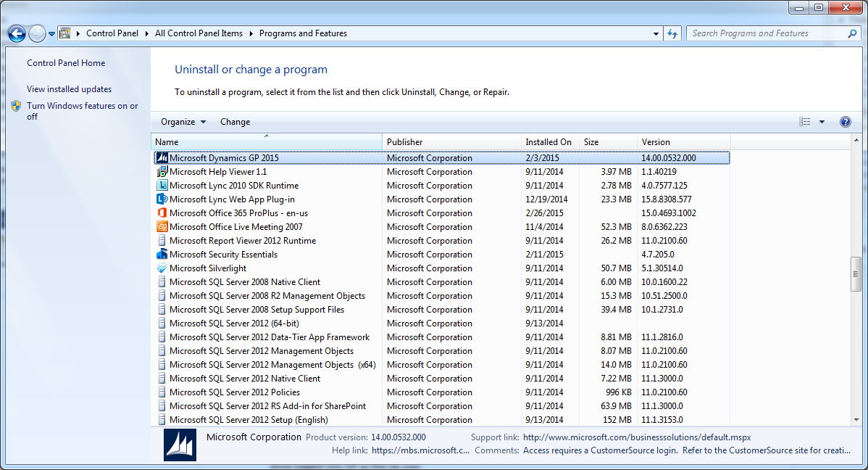Screen dimensions: 868x470
Task: Click the microsoft.com businesssolutions support link
Action: [637, 437]
